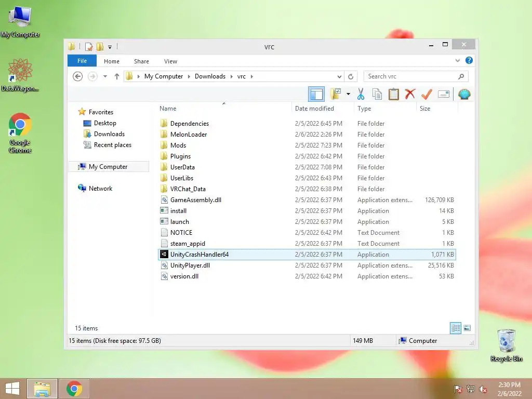Image resolution: width=532 pixels, height=399 pixels.
Task: Click the Recycle Bin desktop icon
Action: [x=506, y=345]
